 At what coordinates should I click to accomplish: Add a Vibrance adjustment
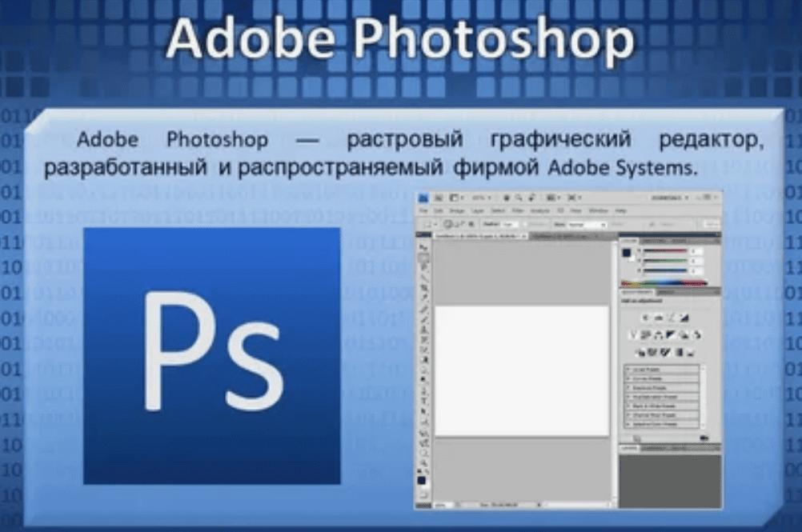[x=633, y=335]
